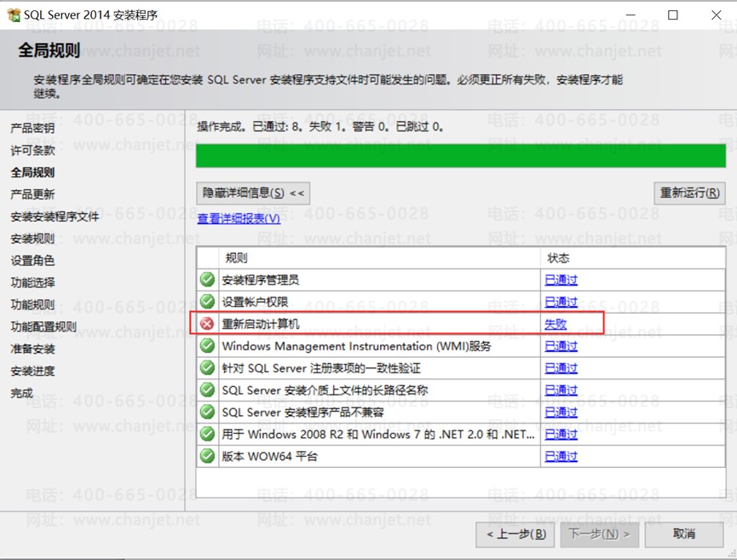This screenshot has width=737, height=560.
Task: Open 已通过 link for 安装程序管理员
Action: [x=561, y=280]
